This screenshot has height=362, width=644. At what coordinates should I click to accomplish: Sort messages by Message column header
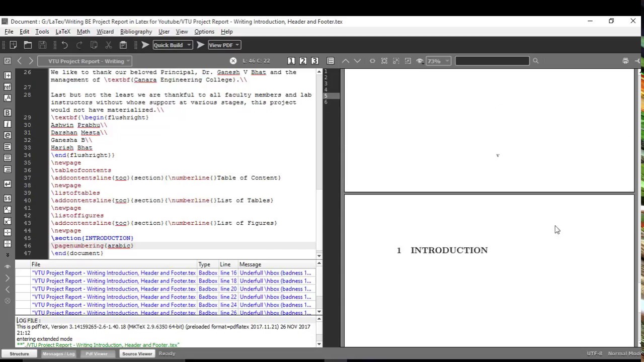pyautogui.click(x=277, y=264)
